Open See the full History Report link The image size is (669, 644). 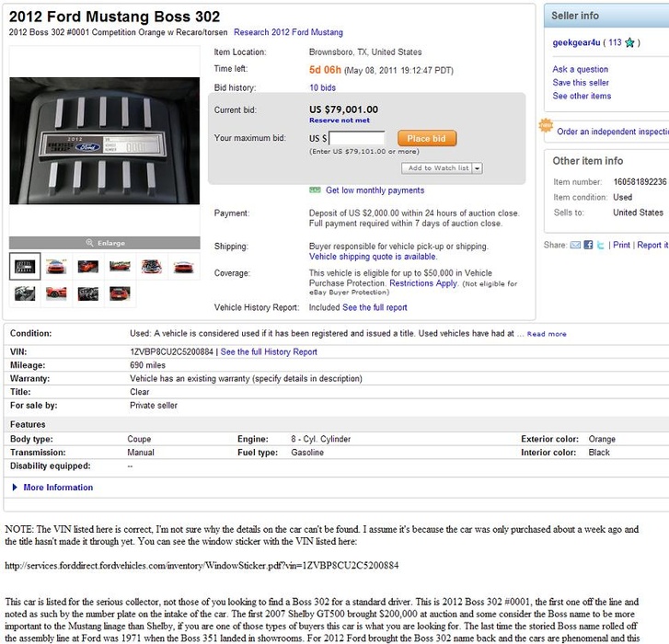[x=269, y=351]
